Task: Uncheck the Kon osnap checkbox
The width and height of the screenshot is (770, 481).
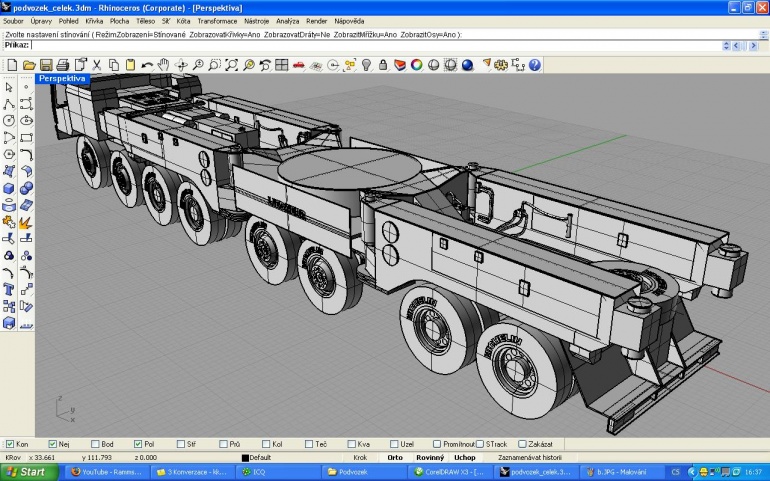Action: click(10, 444)
